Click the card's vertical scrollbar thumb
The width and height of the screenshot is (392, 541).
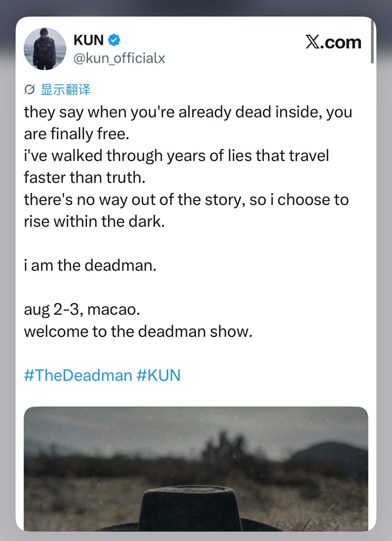click(x=372, y=41)
